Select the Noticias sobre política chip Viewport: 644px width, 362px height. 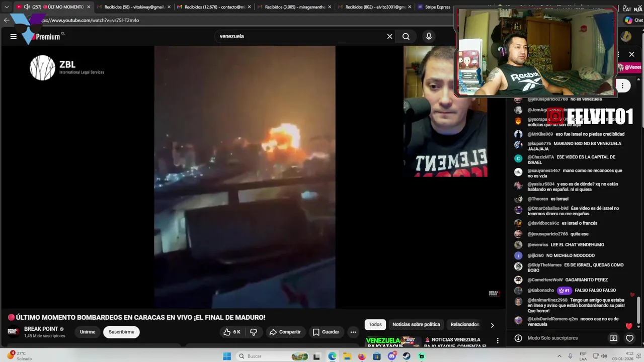[416, 324]
